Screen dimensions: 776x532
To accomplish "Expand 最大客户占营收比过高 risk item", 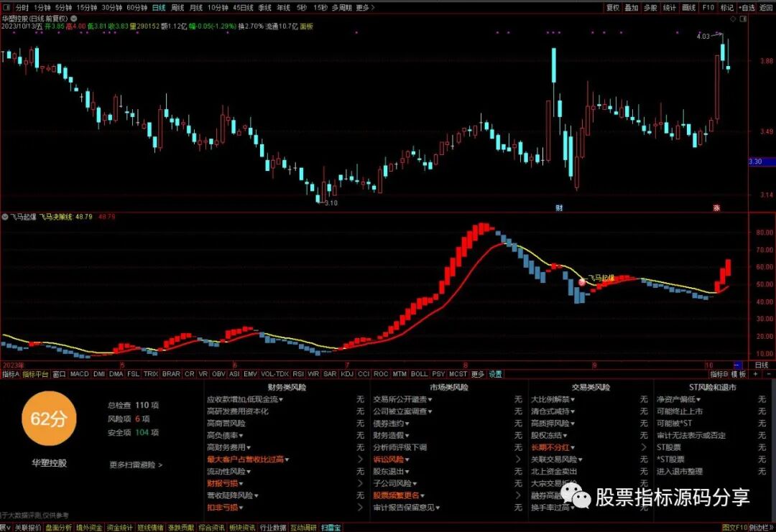I will [248, 459].
